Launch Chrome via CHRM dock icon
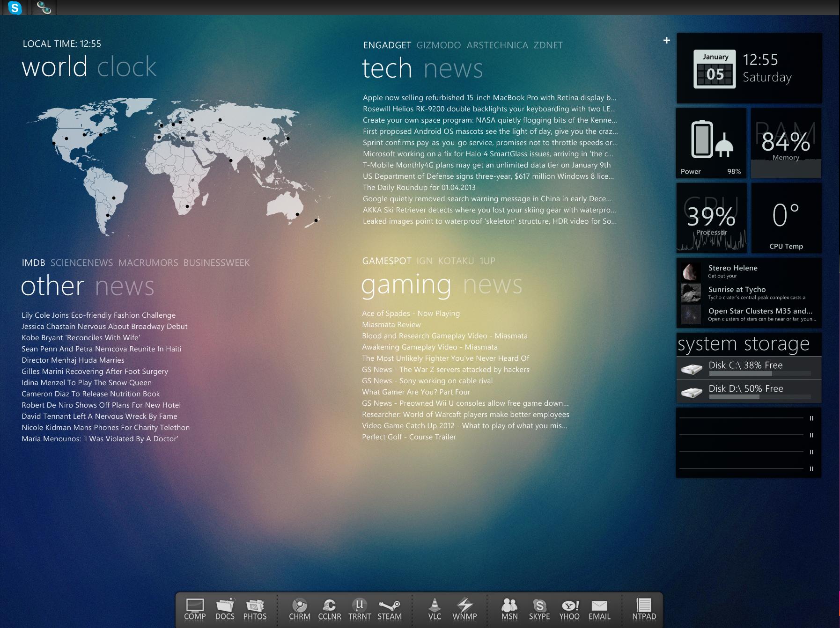Viewport: 840px width, 628px height. 300,609
